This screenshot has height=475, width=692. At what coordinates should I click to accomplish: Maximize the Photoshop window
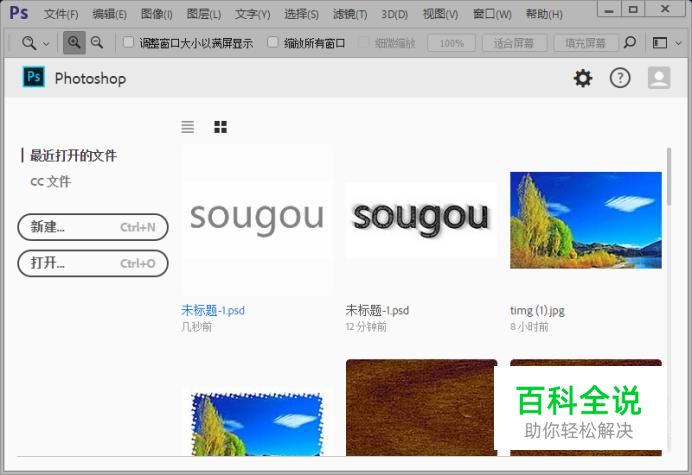tap(633, 9)
